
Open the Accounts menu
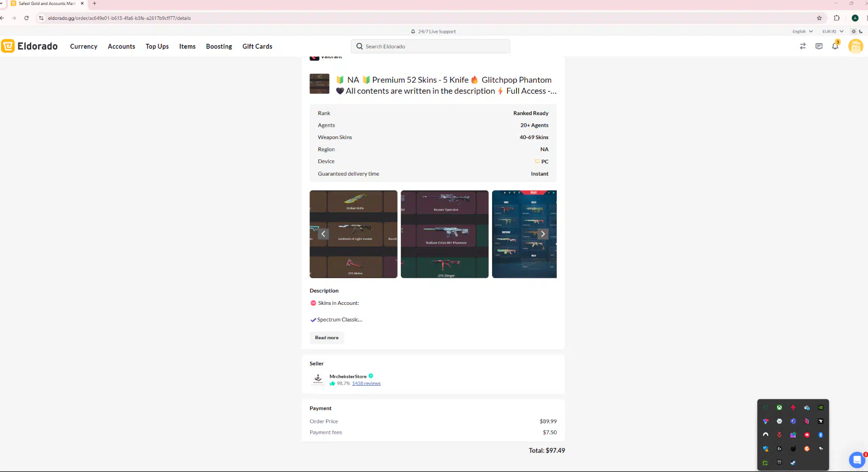(x=121, y=46)
